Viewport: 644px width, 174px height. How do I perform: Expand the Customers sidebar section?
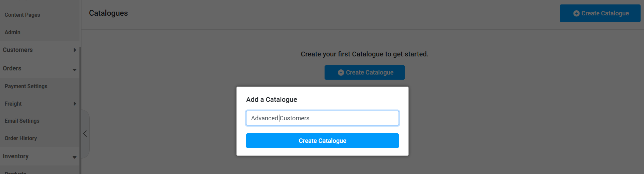[x=75, y=50]
